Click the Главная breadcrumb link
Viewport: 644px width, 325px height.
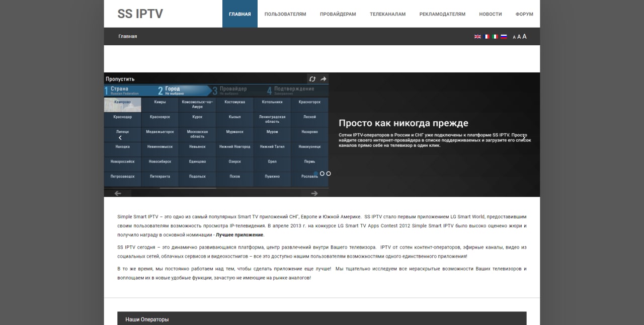click(128, 36)
